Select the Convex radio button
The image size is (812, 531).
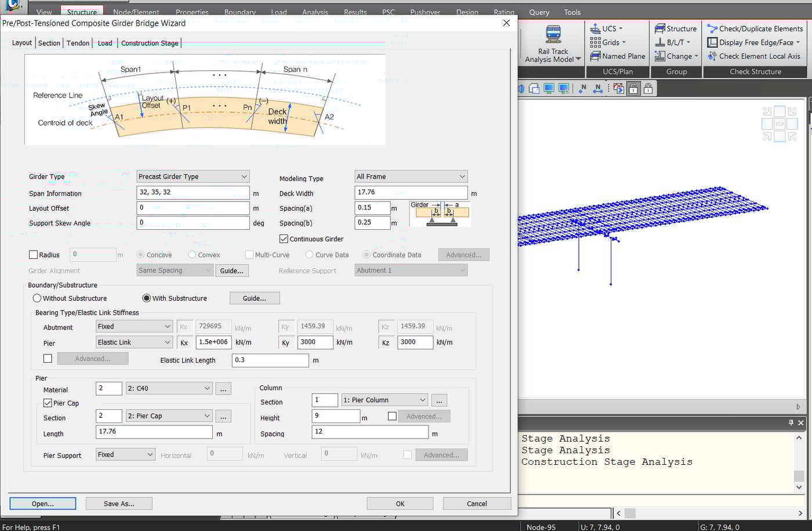pos(193,254)
